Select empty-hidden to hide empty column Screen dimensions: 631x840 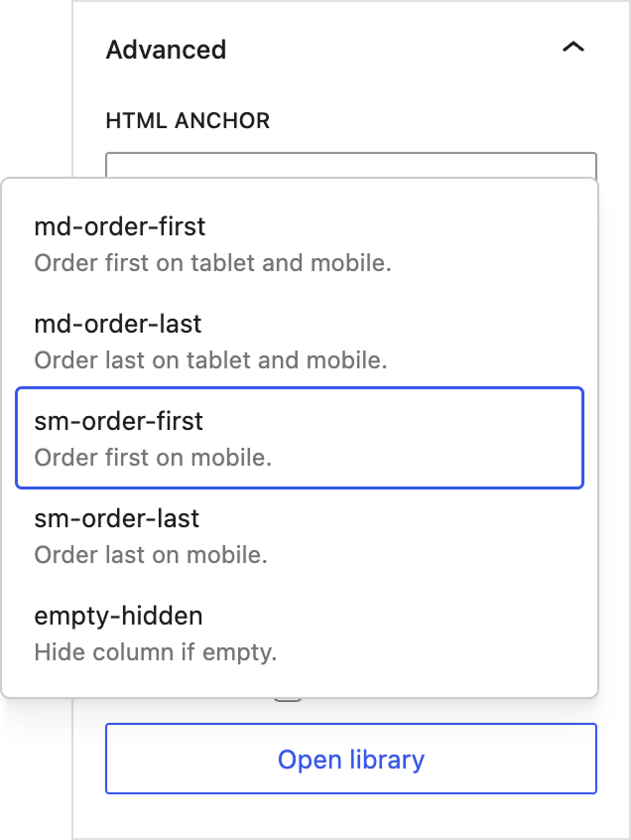[x=118, y=616]
